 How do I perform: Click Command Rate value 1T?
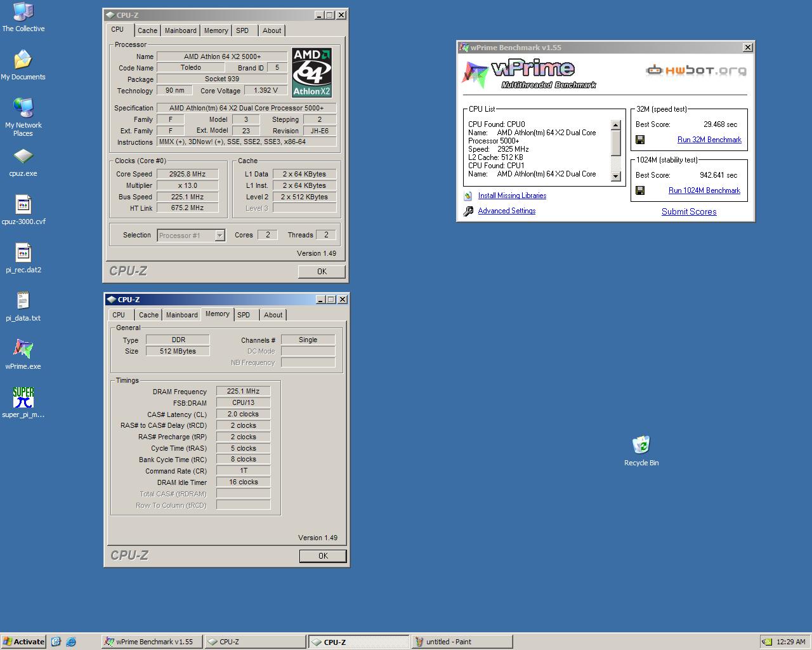coord(243,471)
